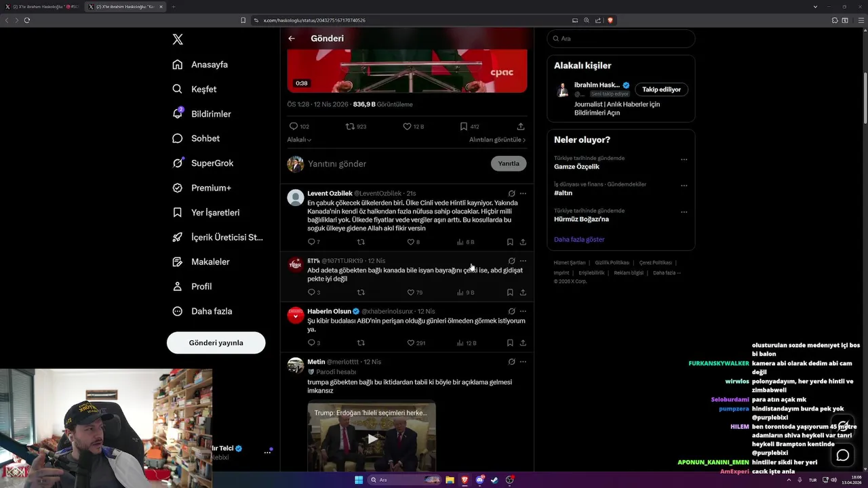Click Gönderi yayınla button

pos(216,342)
